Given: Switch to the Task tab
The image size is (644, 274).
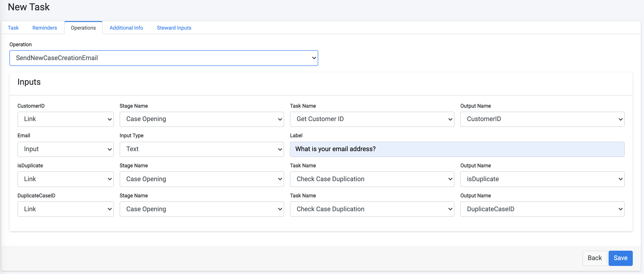Looking at the screenshot, I should pos(13,28).
